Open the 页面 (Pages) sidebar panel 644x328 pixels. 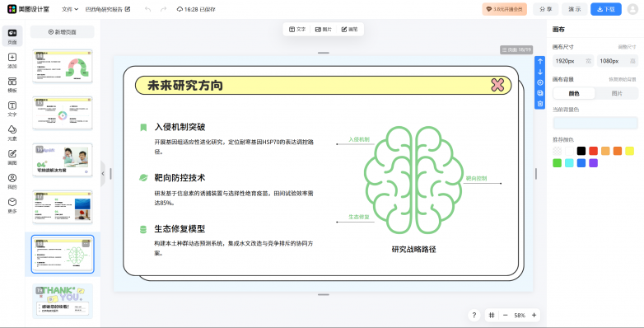coord(12,36)
